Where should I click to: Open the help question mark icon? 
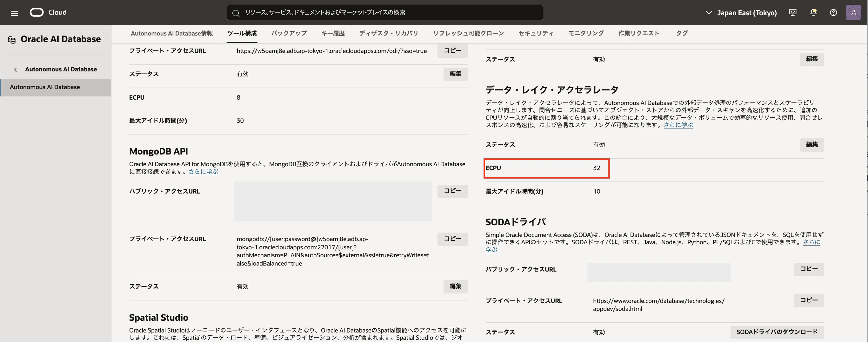pos(833,12)
